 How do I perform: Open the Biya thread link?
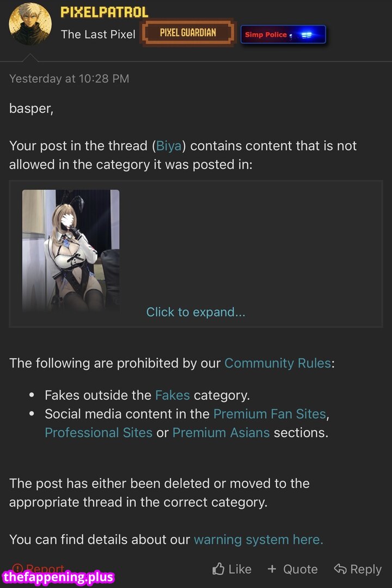169,146
